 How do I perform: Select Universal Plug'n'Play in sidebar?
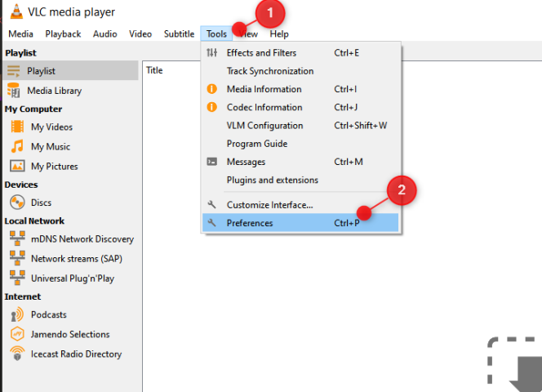click(x=72, y=278)
